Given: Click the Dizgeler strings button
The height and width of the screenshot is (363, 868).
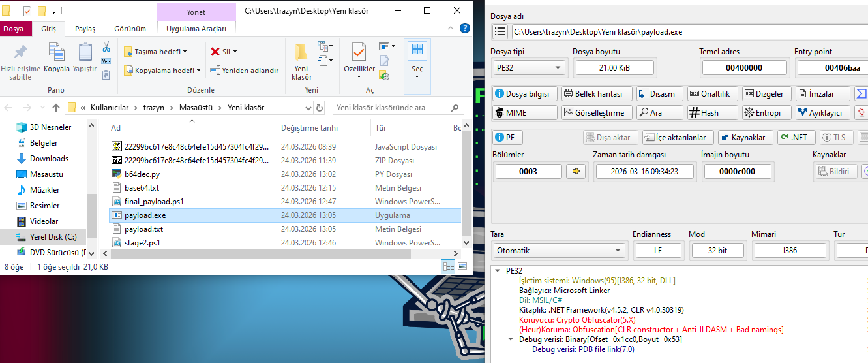Looking at the screenshot, I should [x=767, y=93].
